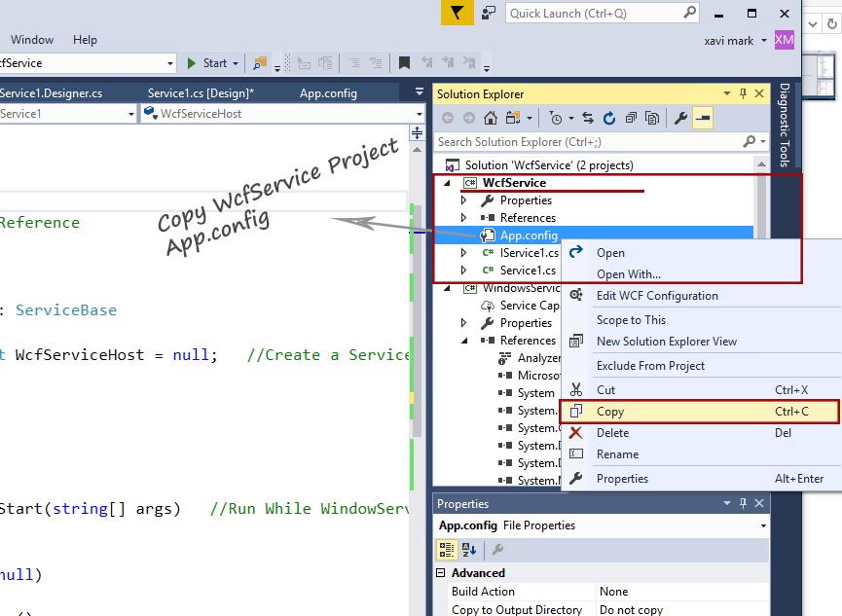Toggle the Preview Selected Items button
The height and width of the screenshot is (616, 842).
point(703,118)
